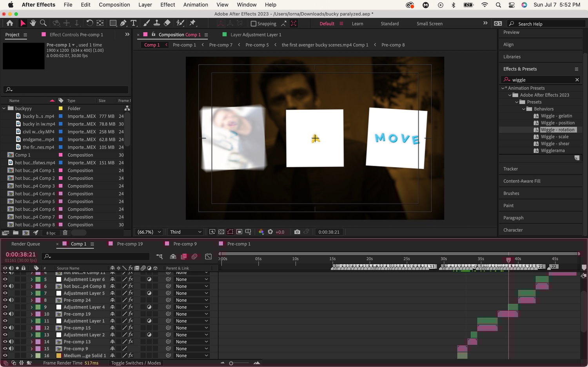Switch to the Learn workspace
588x367 pixels.
point(358,24)
